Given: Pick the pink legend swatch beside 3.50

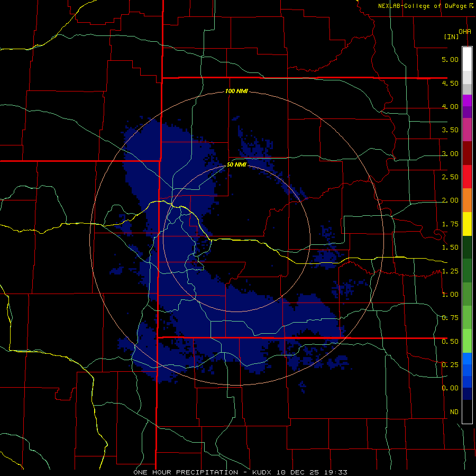Looking at the screenshot, I should (x=467, y=130).
